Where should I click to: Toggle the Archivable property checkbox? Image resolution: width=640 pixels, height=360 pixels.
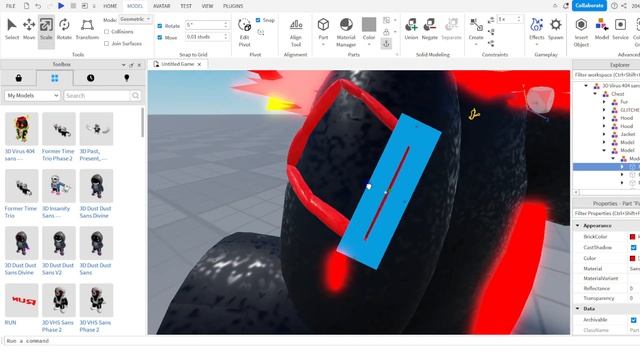coord(633,320)
